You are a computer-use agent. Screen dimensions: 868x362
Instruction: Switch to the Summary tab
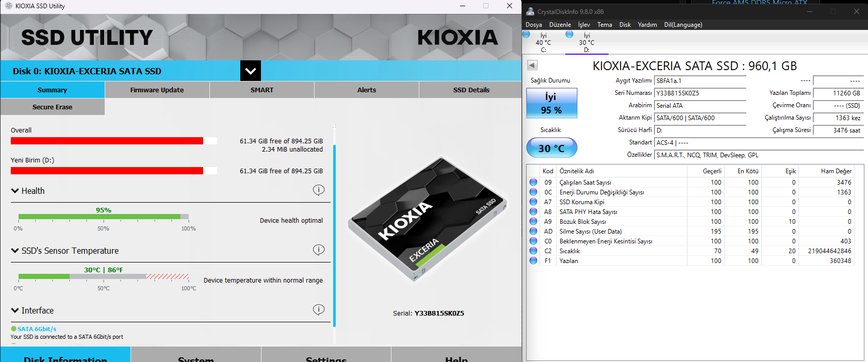pyautogui.click(x=52, y=90)
